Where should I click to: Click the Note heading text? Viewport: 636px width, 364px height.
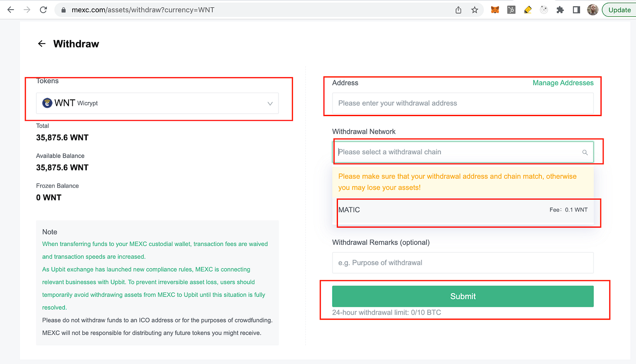[50, 232]
